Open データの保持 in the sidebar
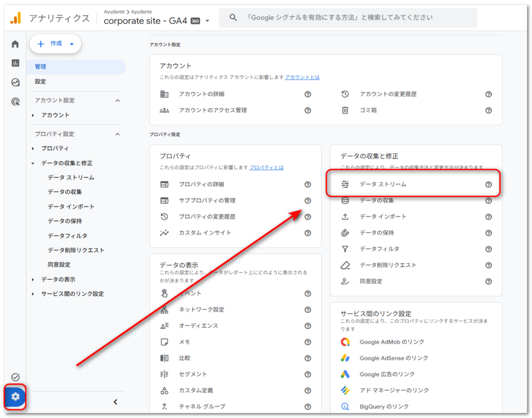 tap(64, 221)
